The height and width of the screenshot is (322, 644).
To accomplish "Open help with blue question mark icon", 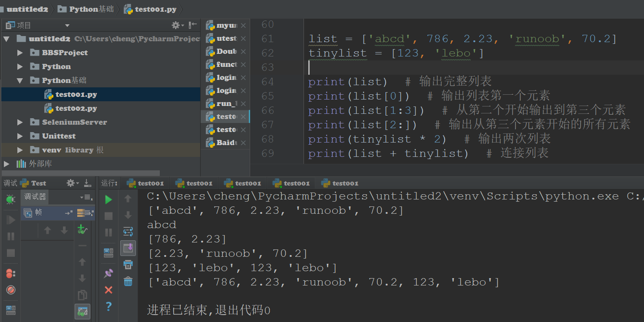I will pos(109,306).
